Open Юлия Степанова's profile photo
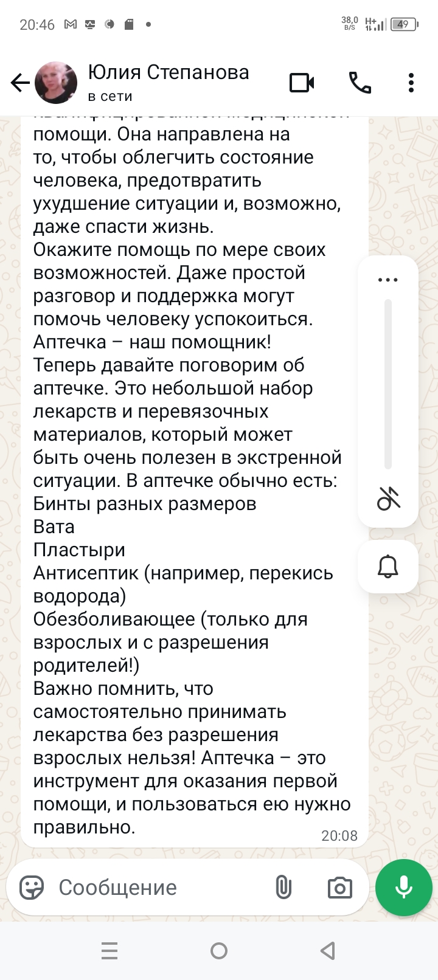The height and width of the screenshot is (980, 438). (56, 83)
